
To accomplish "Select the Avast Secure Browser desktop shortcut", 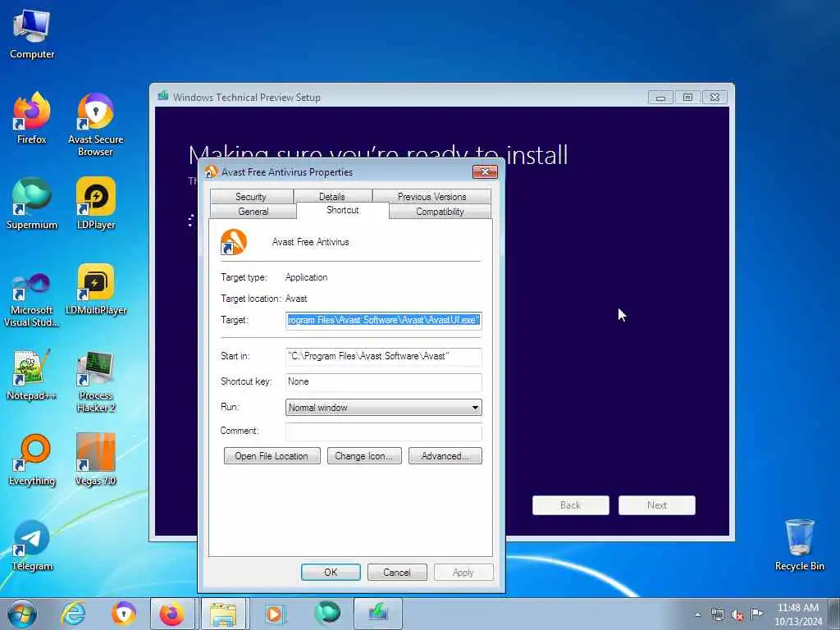I will pyautogui.click(x=95, y=125).
